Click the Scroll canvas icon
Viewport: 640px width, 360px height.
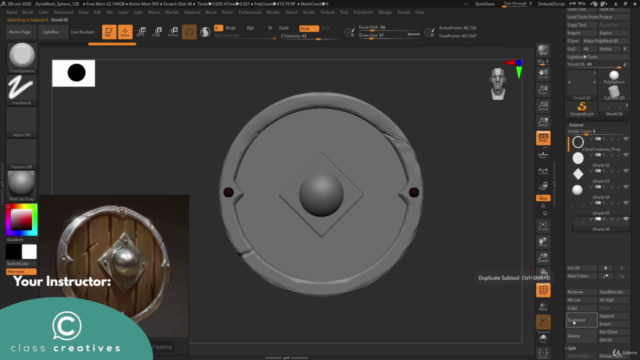543,74
